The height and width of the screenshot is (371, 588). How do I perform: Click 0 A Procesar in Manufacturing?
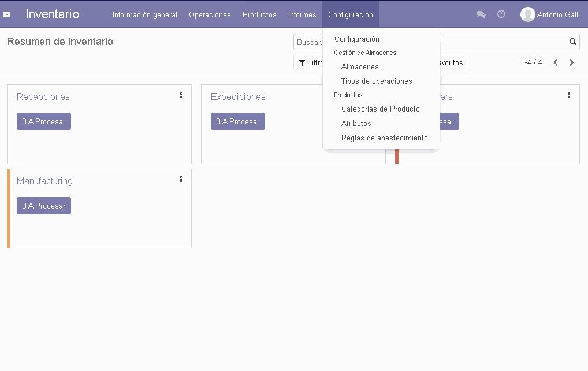(43, 206)
